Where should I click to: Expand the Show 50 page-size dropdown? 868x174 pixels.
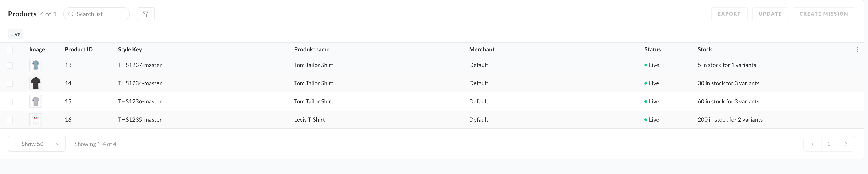coord(37,144)
